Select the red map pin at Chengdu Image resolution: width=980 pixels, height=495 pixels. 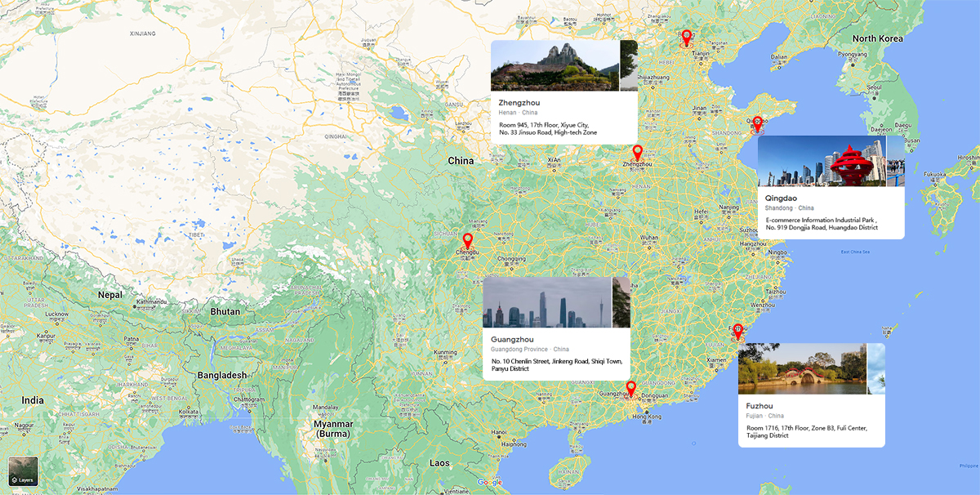pyautogui.click(x=468, y=240)
